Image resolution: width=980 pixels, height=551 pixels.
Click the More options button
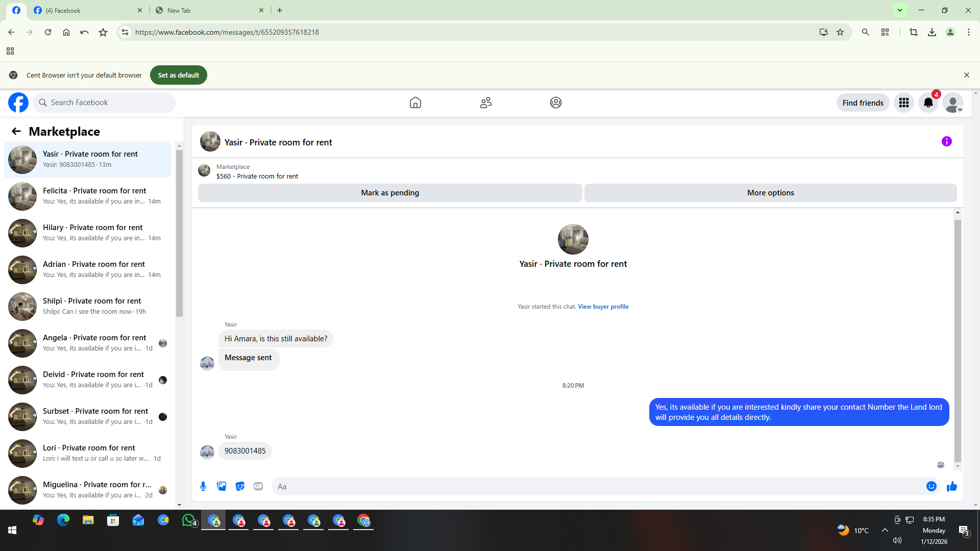pos(770,193)
